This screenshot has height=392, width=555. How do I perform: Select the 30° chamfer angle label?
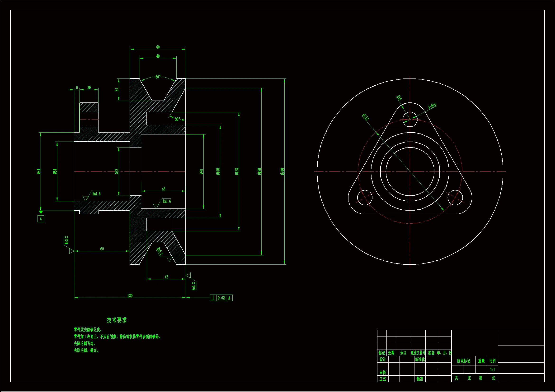(x=177, y=119)
